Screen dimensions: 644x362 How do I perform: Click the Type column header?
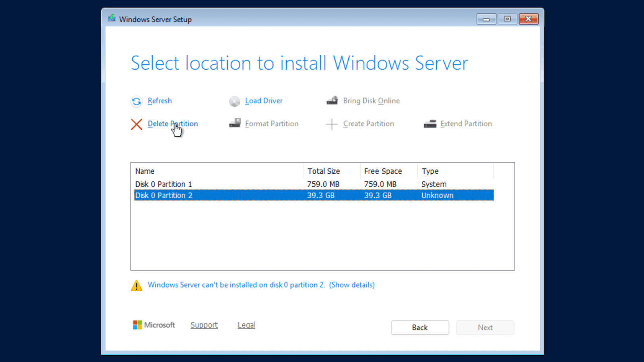coord(455,171)
